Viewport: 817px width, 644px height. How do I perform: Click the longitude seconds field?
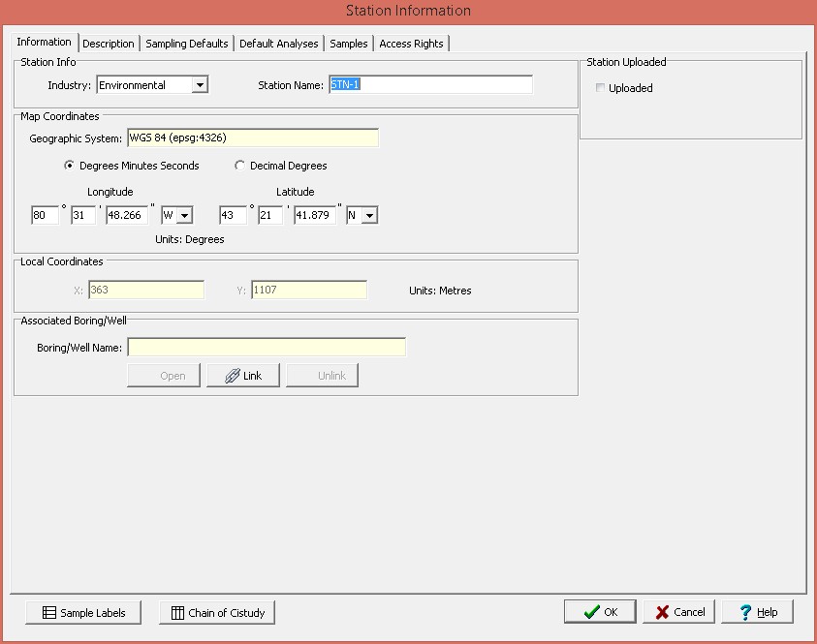pyautogui.click(x=126, y=215)
